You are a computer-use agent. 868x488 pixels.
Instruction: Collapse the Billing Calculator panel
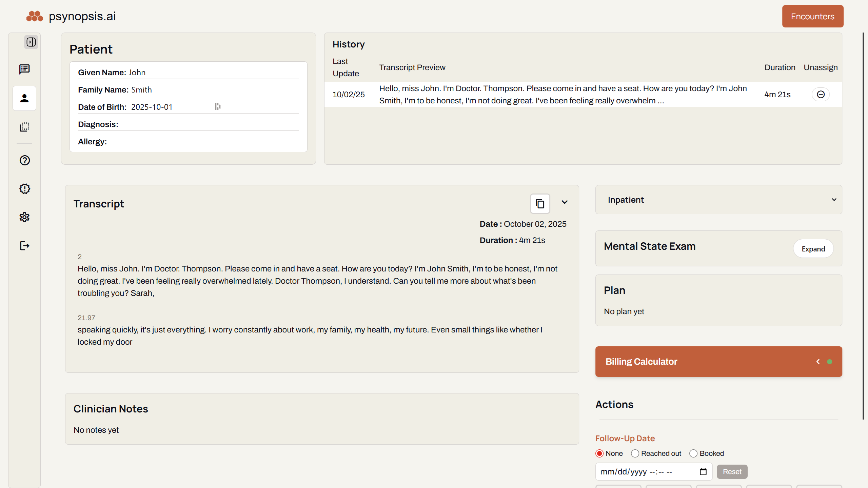tap(818, 362)
